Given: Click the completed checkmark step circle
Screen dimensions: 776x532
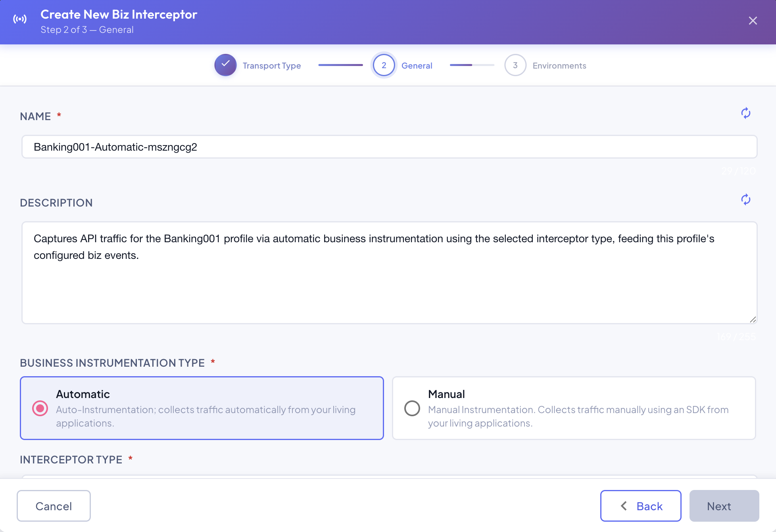Looking at the screenshot, I should (x=225, y=65).
